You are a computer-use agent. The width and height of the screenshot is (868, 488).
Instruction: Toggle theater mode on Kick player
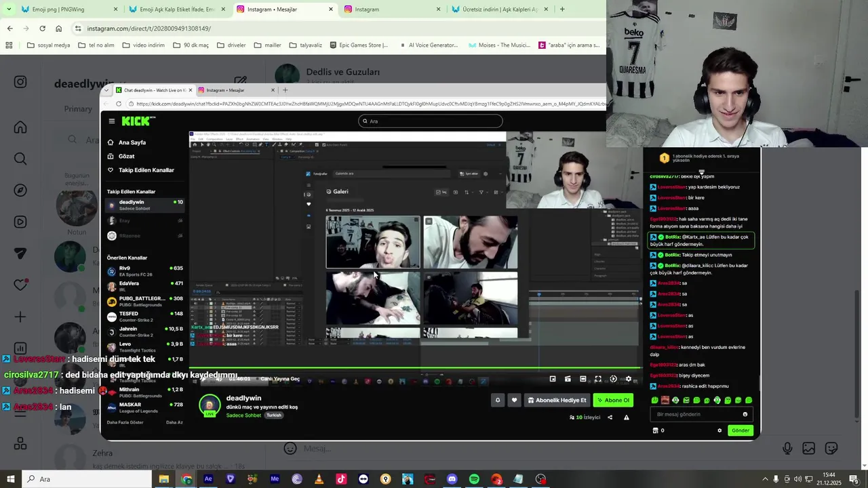[583, 379]
